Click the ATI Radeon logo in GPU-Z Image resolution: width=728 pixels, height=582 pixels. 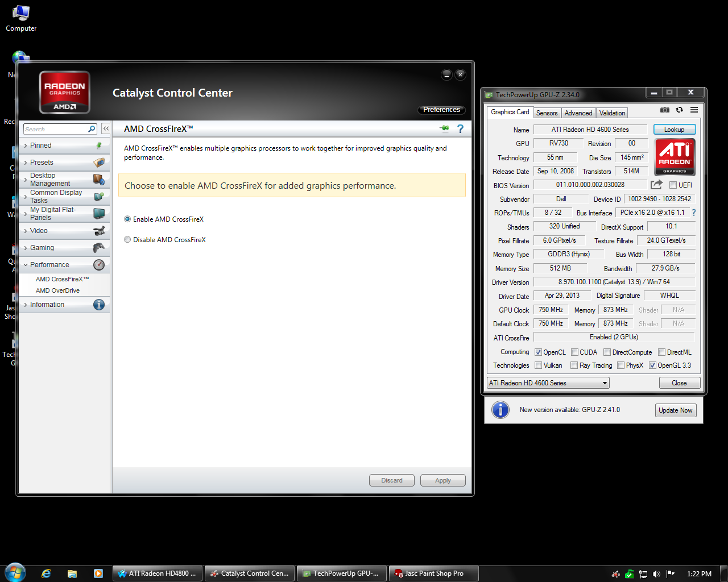(675, 157)
